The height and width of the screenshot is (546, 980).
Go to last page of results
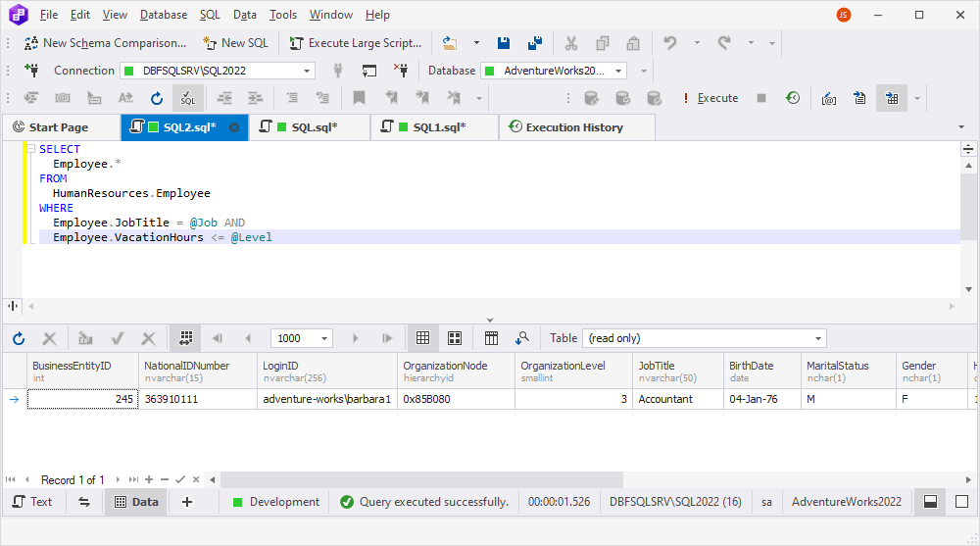pos(387,338)
